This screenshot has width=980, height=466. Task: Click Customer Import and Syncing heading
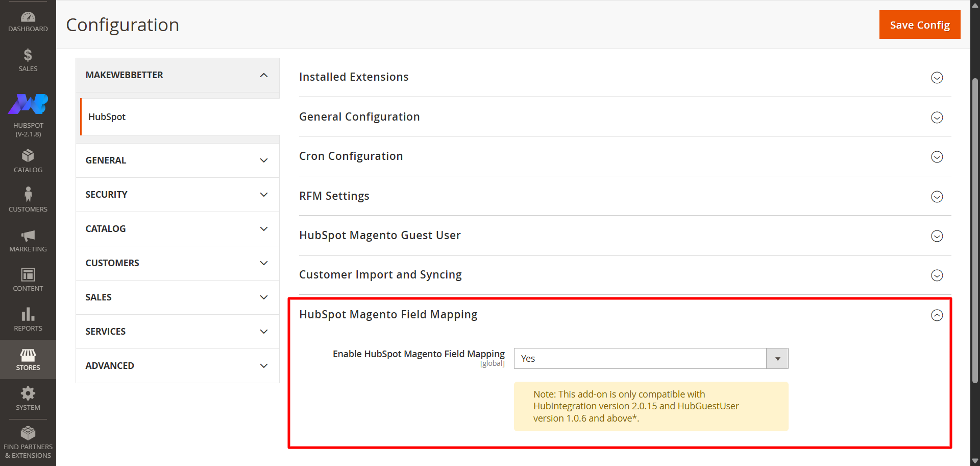coord(380,275)
